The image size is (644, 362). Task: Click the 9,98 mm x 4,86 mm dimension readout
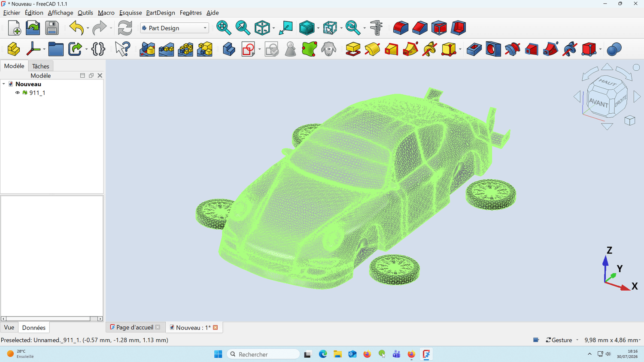[x=612, y=340]
